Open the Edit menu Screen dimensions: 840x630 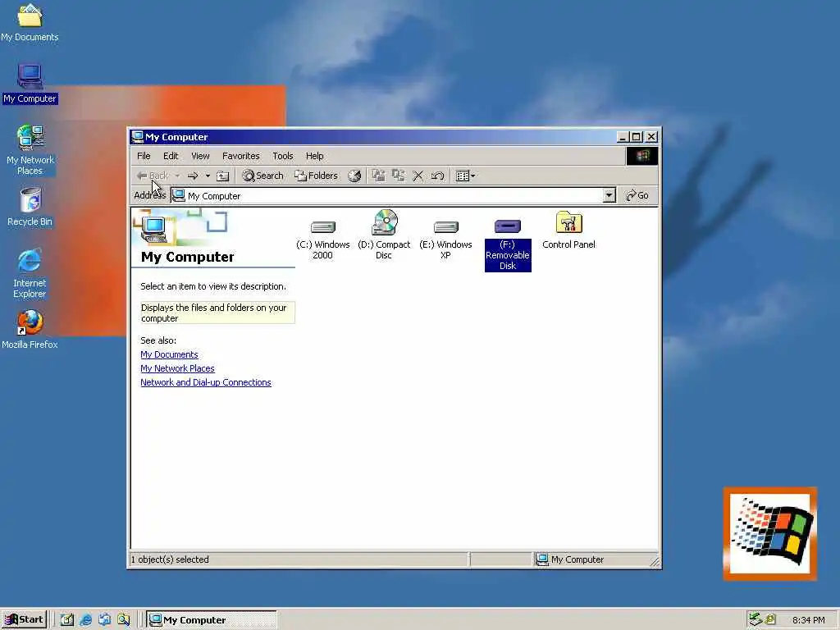[x=171, y=156]
